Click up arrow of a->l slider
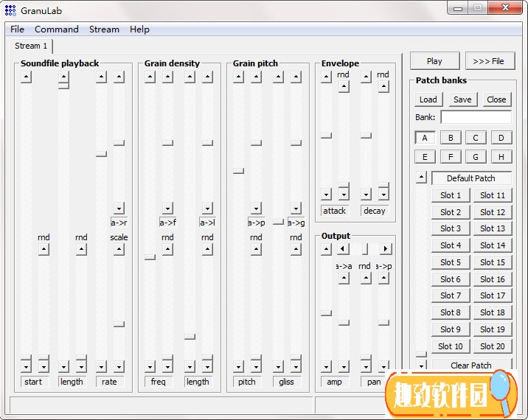The height and width of the screenshot is (420, 528). coord(207,77)
